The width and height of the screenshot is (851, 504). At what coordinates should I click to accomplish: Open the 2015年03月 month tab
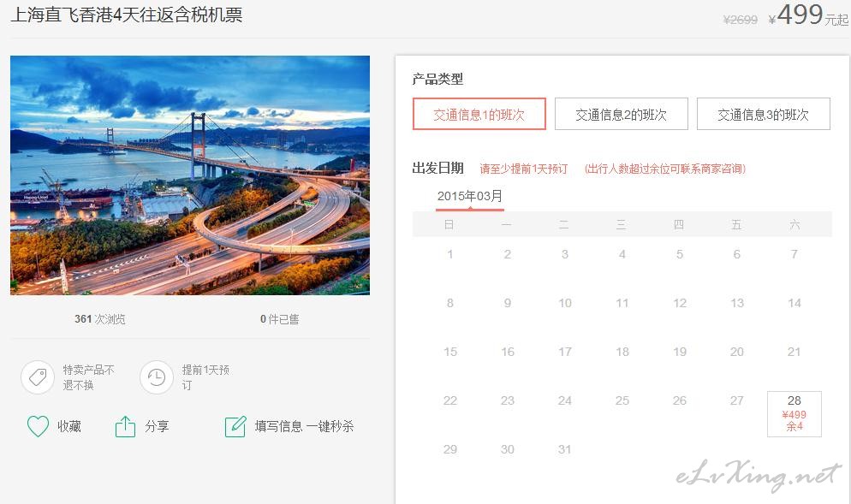(470, 197)
